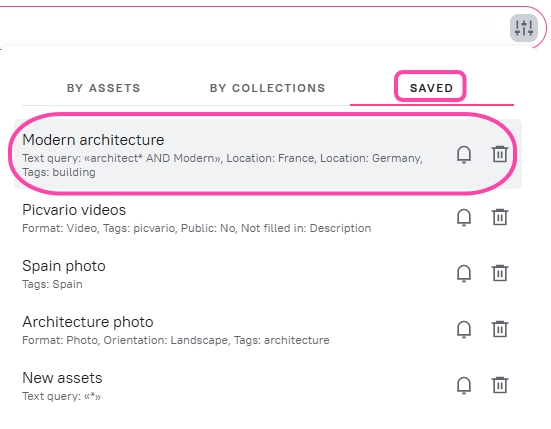The height and width of the screenshot is (429, 551).
Task: Enable notifications for Architecture photo search
Action: point(464,330)
